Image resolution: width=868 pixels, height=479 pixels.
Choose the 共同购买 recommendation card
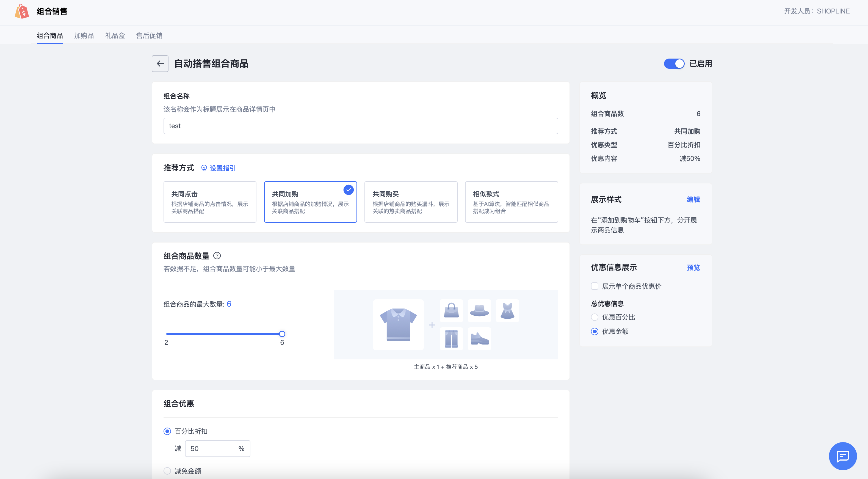(411, 202)
